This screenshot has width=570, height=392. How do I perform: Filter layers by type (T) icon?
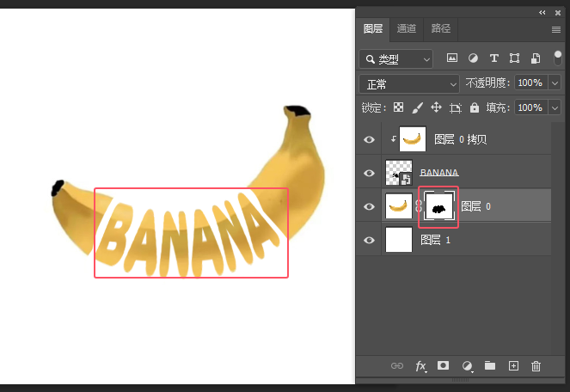493,58
